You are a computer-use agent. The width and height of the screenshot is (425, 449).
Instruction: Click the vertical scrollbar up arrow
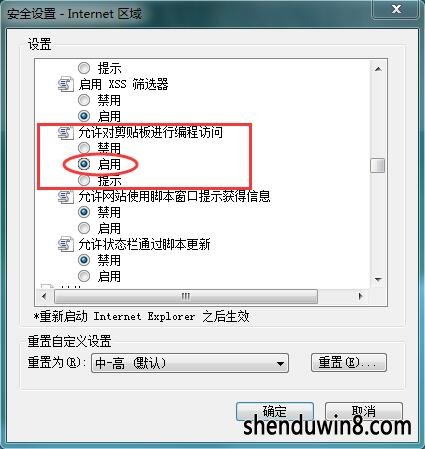point(378,69)
